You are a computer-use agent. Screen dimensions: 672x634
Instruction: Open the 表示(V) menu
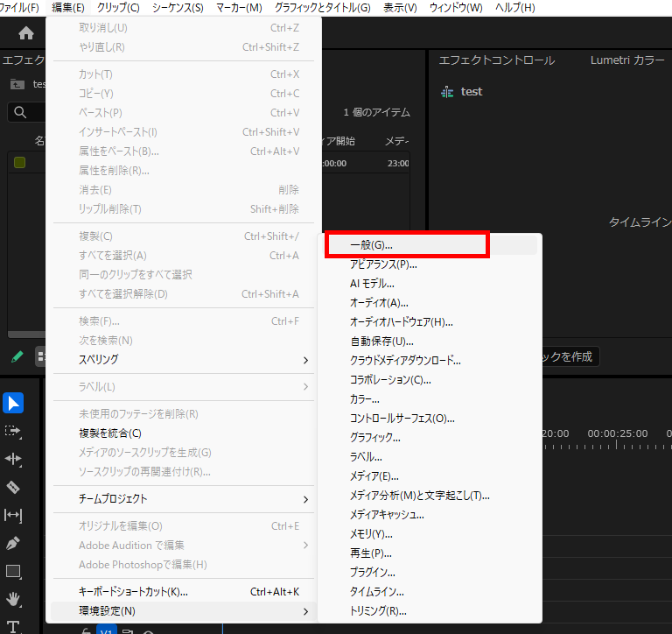click(x=400, y=8)
